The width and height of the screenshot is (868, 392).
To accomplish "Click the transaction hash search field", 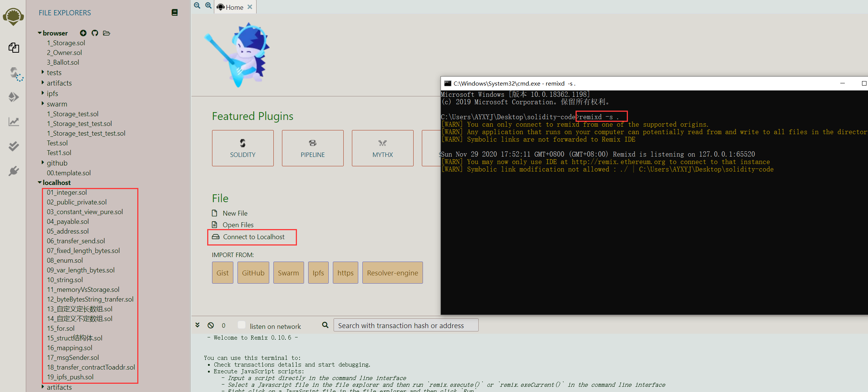I will [x=406, y=325].
